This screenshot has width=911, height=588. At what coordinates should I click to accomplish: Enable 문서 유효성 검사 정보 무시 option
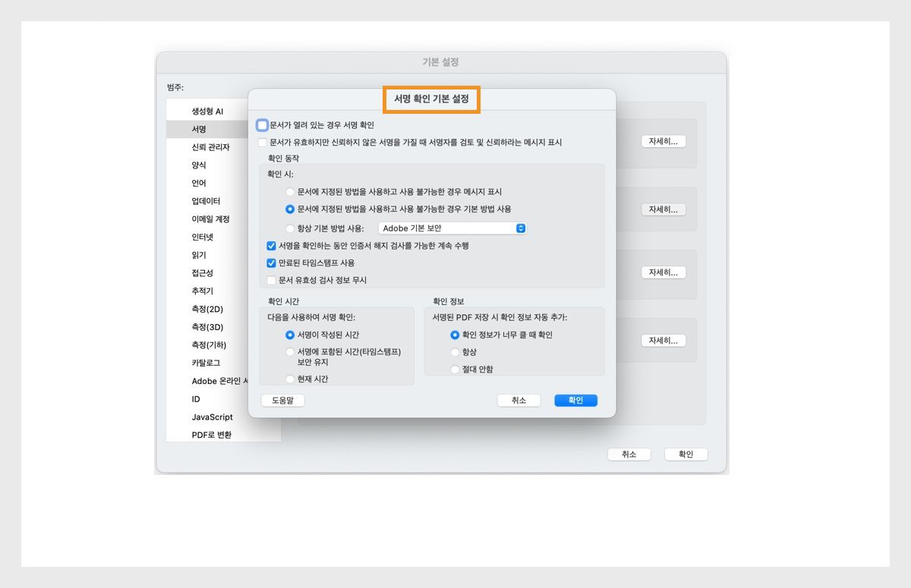(x=271, y=280)
